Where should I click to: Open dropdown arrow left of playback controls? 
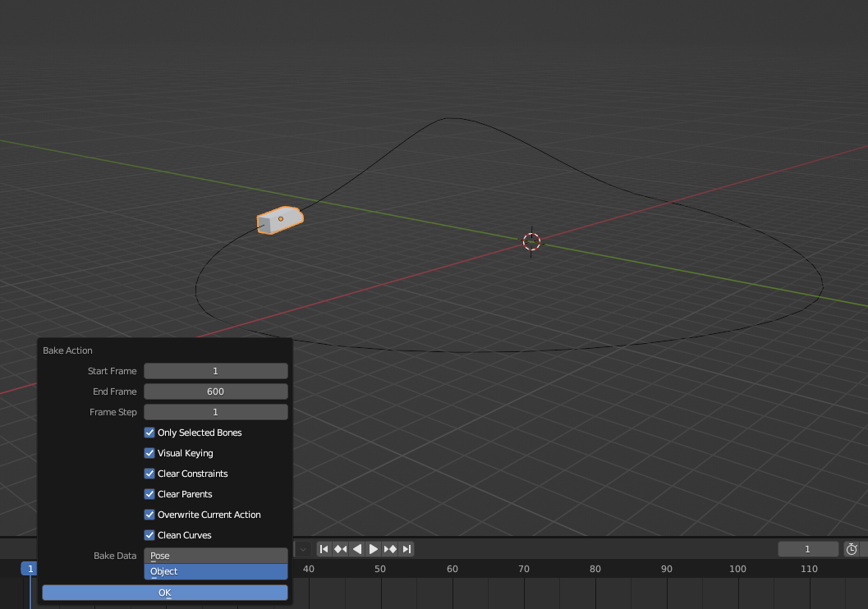tap(303, 549)
